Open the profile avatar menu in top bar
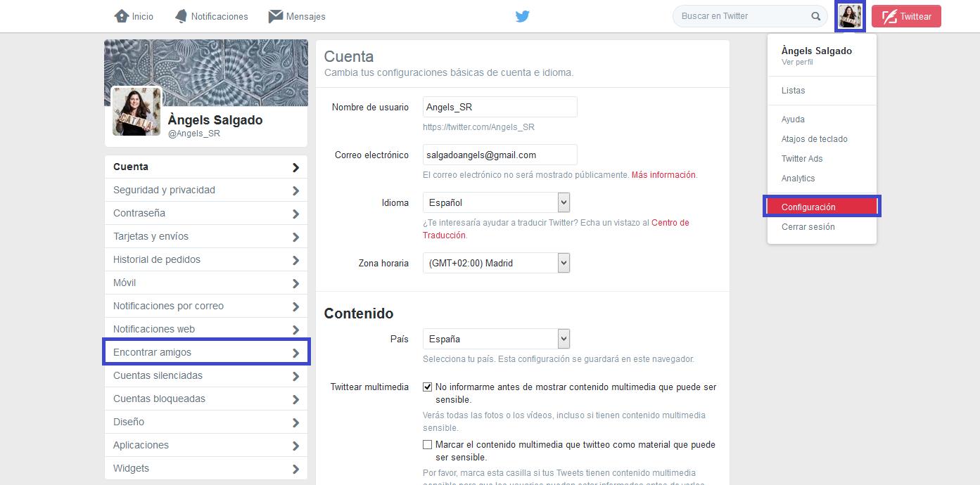 [850, 16]
